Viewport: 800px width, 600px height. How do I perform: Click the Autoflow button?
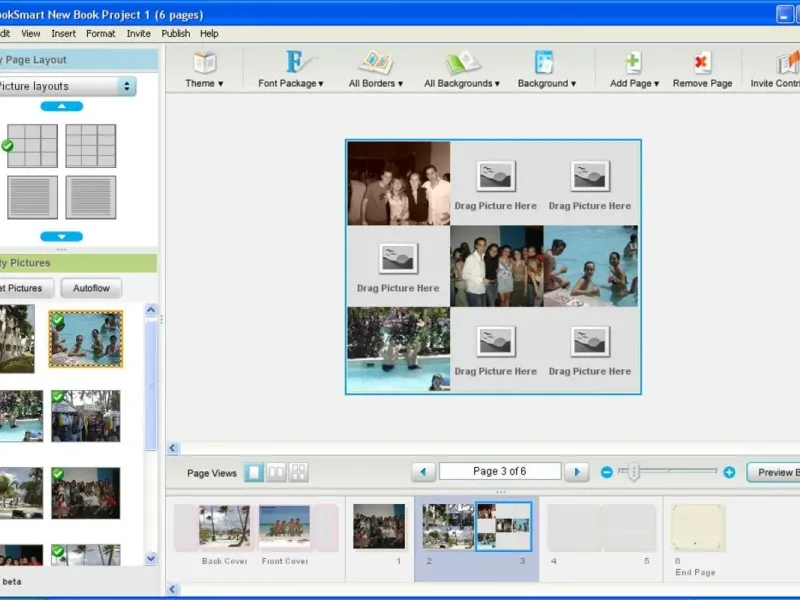click(x=91, y=288)
